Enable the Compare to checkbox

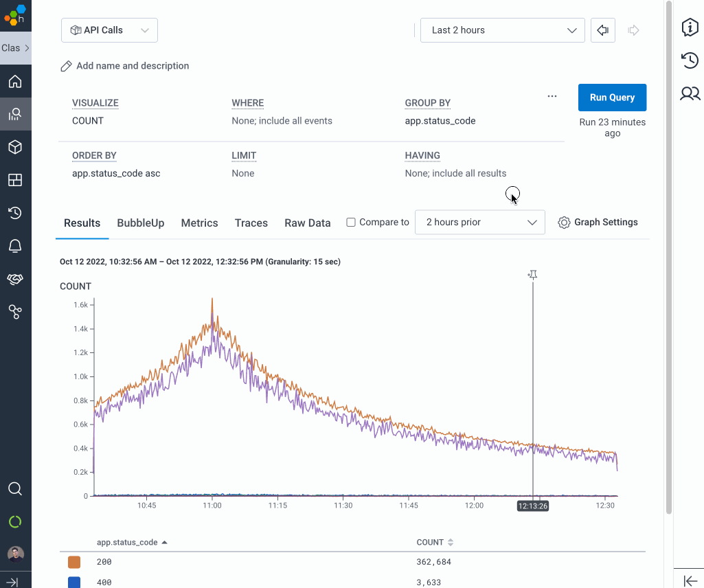pyautogui.click(x=351, y=223)
